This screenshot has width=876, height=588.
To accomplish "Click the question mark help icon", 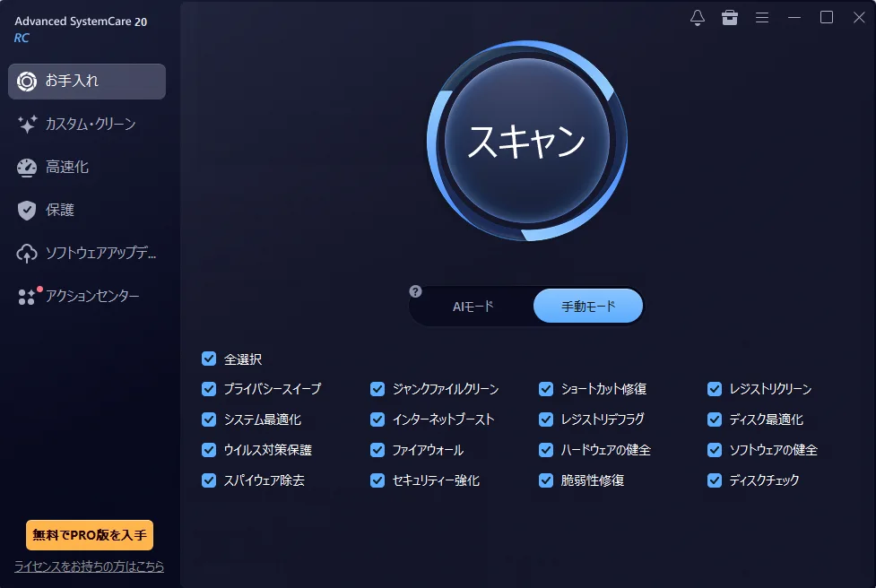I will 415,291.
